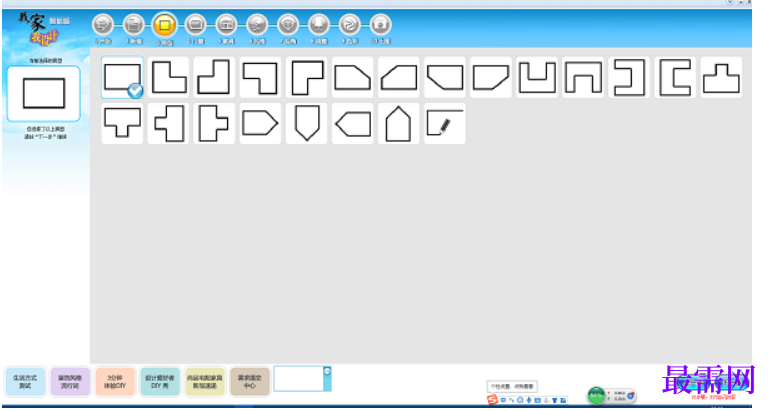Image resolution: width=774 pixels, height=411 pixels.
Task: Go to step 1 in wizard bar
Action: coord(103,24)
